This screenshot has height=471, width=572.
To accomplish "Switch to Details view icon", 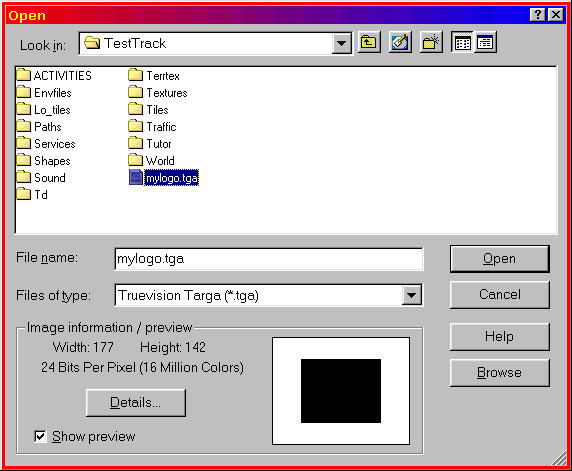I will click(485, 42).
